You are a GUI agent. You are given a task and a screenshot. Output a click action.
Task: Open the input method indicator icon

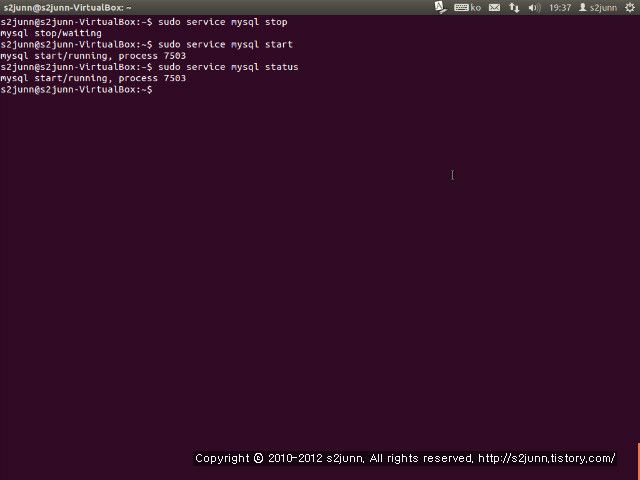[440, 7]
